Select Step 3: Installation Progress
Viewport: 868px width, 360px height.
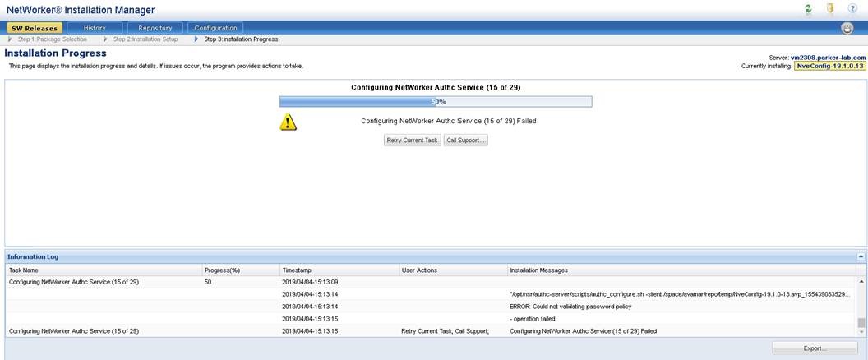click(x=241, y=39)
